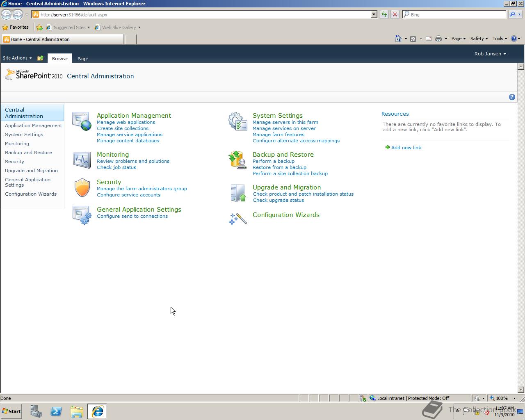This screenshot has width=525, height=420.
Task: Click the Application Management globe icon
Action: [x=82, y=121]
